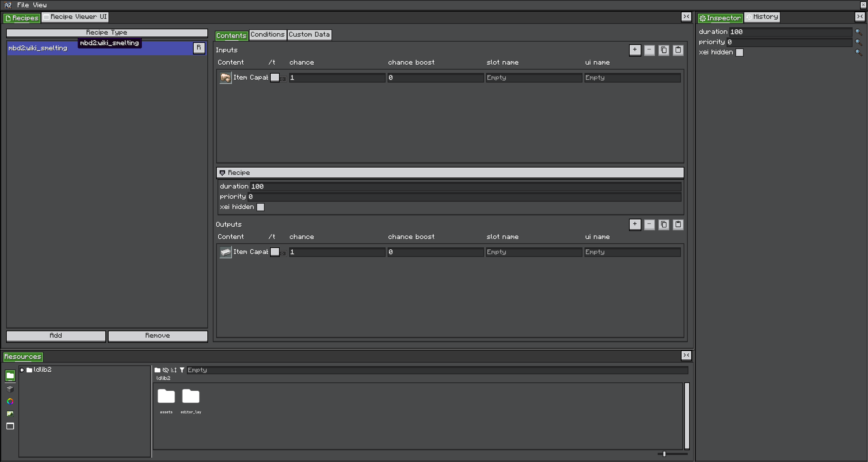Screen dimensions: 868x462
Task: Adjust the resource icon size slider
Action: 664,454
